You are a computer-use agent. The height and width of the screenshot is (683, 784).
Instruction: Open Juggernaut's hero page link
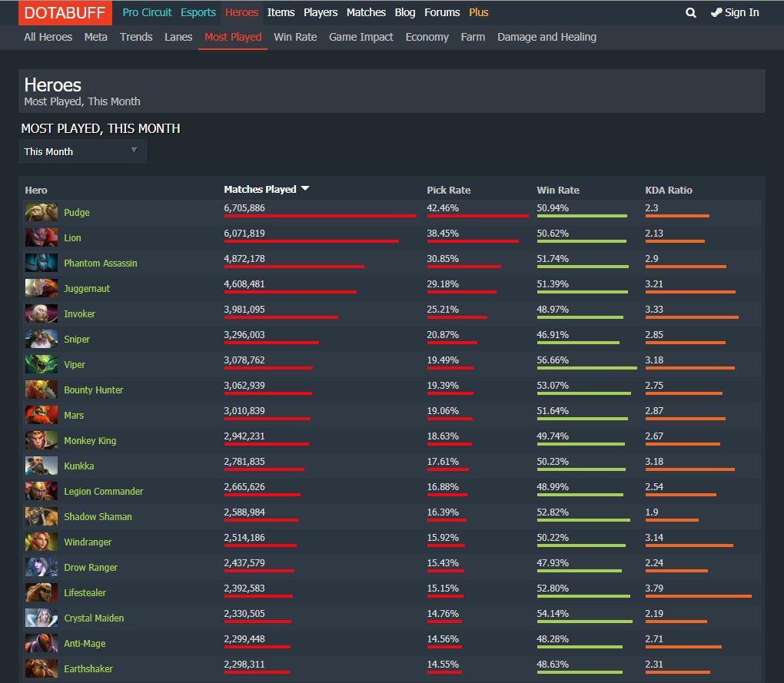point(87,287)
